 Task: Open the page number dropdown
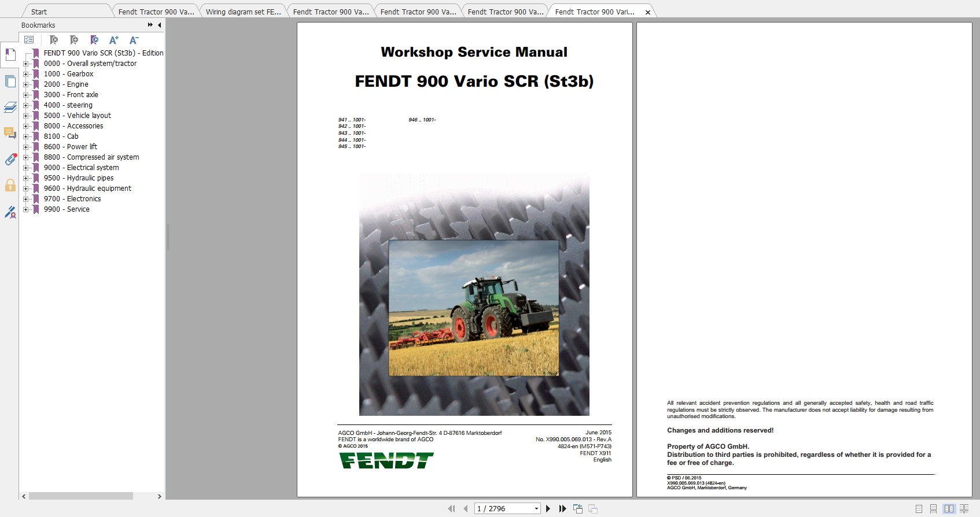pos(536,509)
